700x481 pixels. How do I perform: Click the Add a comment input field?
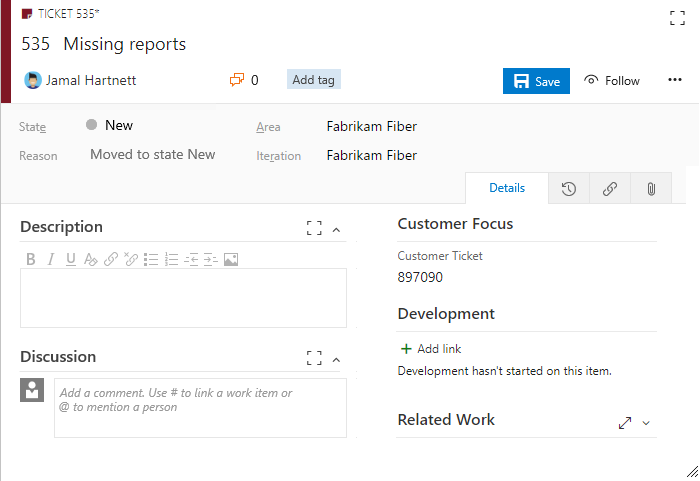click(200, 408)
